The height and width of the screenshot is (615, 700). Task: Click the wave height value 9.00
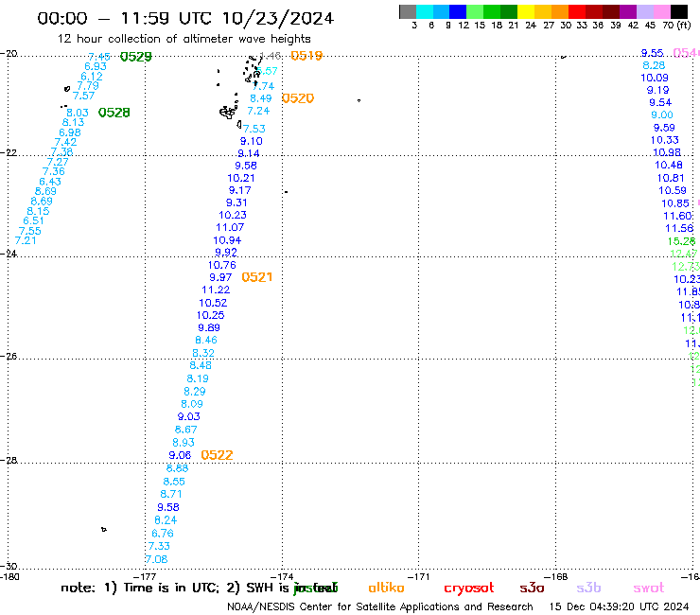click(x=661, y=115)
